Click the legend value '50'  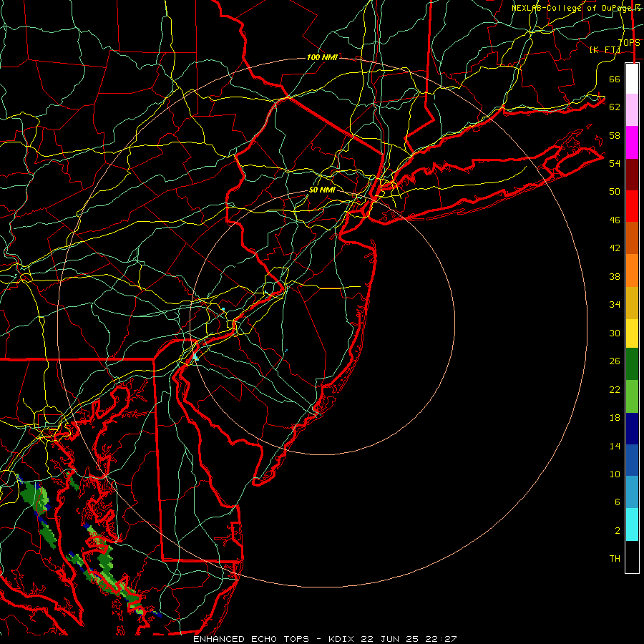pos(615,192)
